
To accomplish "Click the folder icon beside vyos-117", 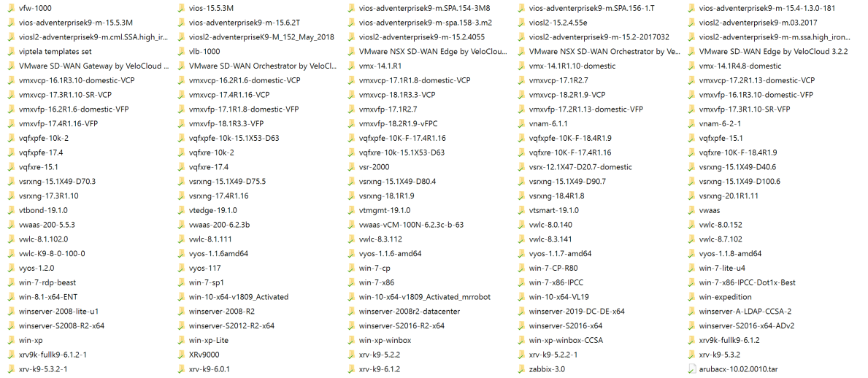I will [x=182, y=268].
